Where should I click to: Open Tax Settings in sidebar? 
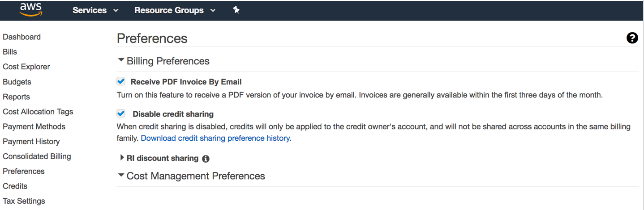[24, 201]
